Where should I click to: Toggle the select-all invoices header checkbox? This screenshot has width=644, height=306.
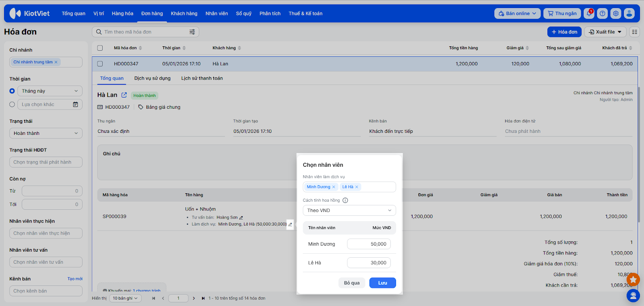100,48
